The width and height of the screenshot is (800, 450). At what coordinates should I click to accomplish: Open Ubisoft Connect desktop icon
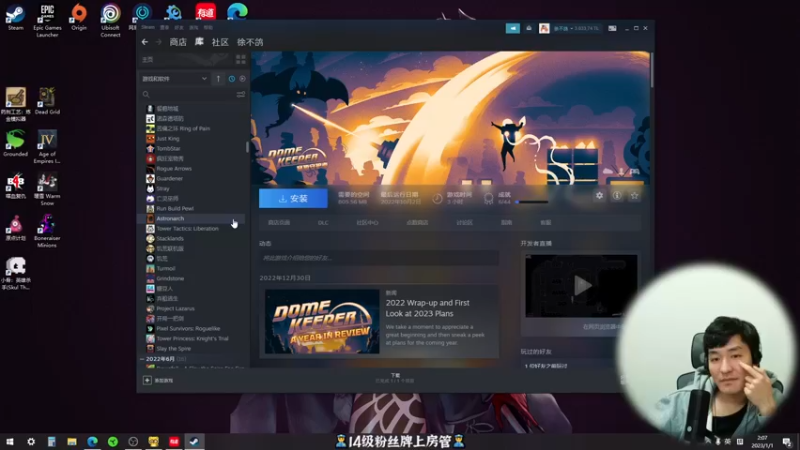[x=110, y=20]
